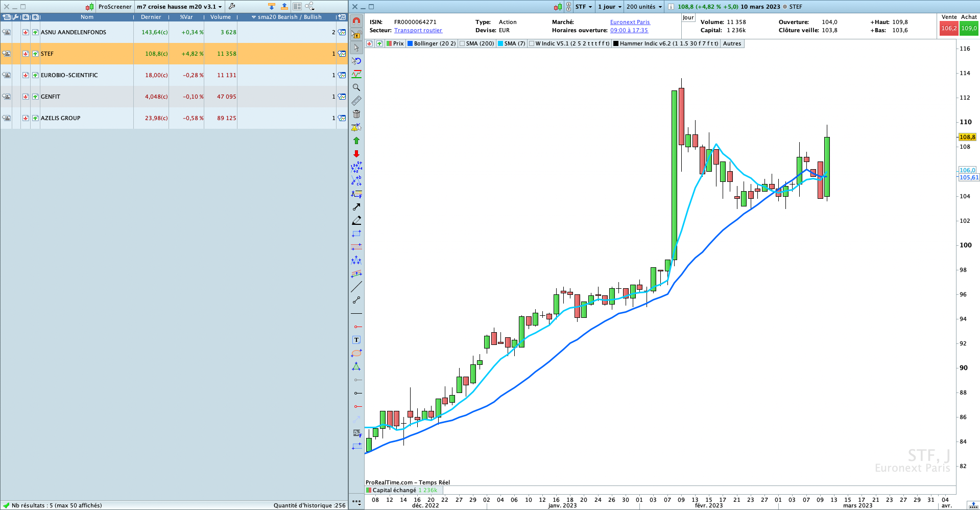980x510 pixels.
Task: Open the 1 jour timeframe dropdown
Action: coord(610,7)
